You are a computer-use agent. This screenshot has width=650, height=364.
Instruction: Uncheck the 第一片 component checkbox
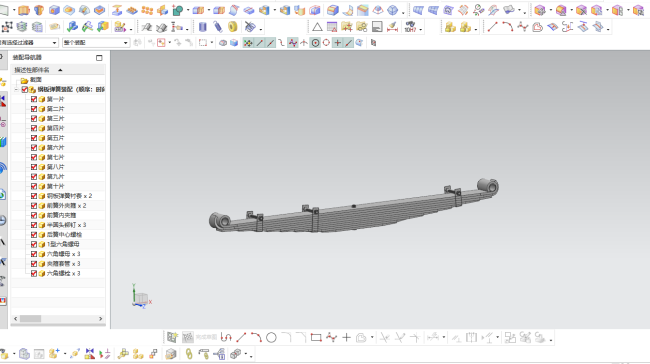34,99
